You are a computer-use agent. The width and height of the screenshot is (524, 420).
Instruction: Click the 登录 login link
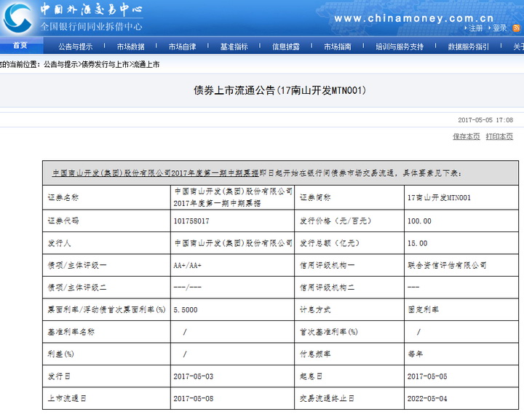point(499,28)
